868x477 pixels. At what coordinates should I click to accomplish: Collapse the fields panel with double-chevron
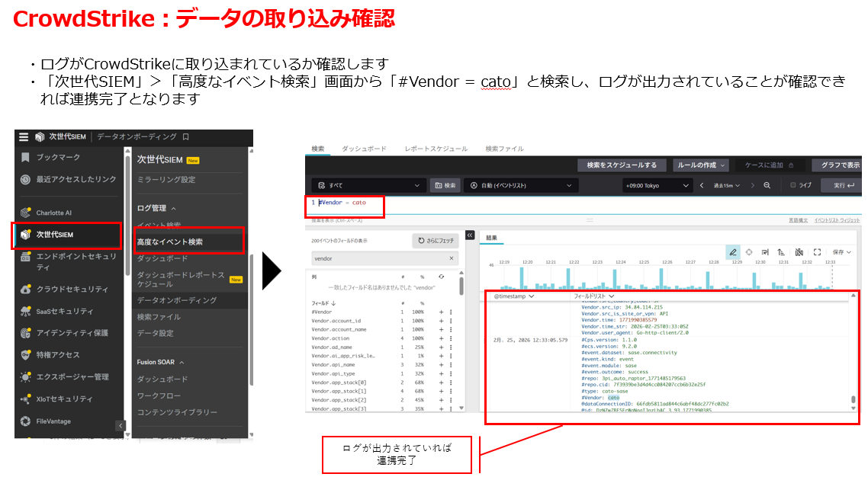pyautogui.click(x=470, y=235)
